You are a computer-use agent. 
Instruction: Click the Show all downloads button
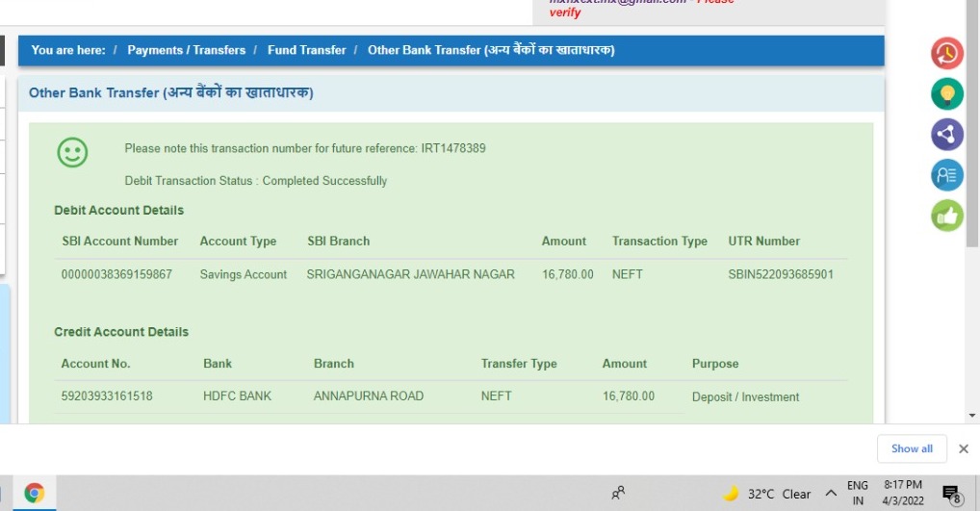[911, 448]
